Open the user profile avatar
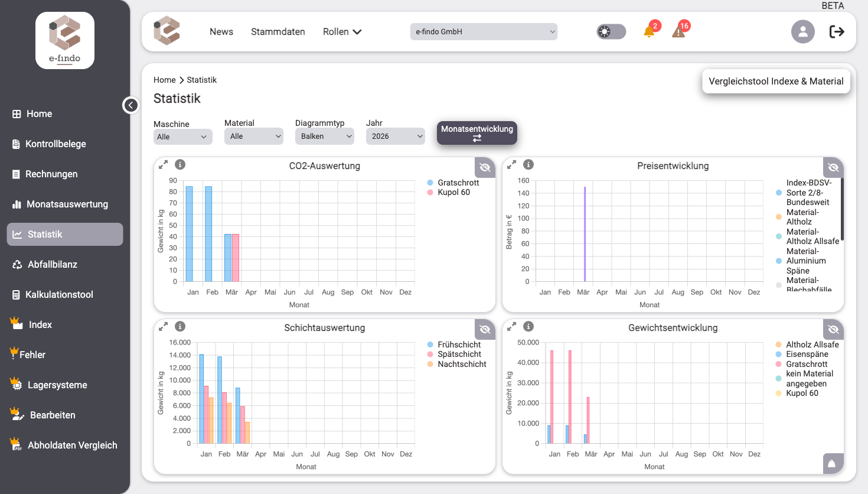 [802, 32]
